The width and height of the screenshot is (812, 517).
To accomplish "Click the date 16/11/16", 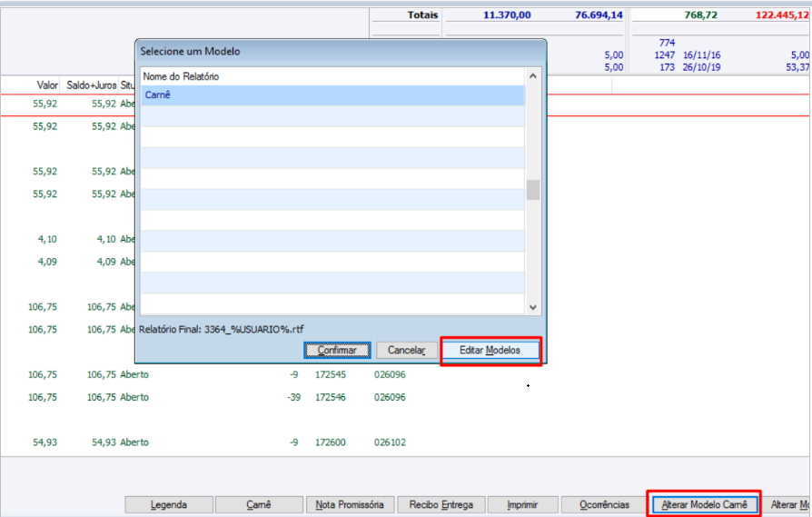I will [x=702, y=55].
